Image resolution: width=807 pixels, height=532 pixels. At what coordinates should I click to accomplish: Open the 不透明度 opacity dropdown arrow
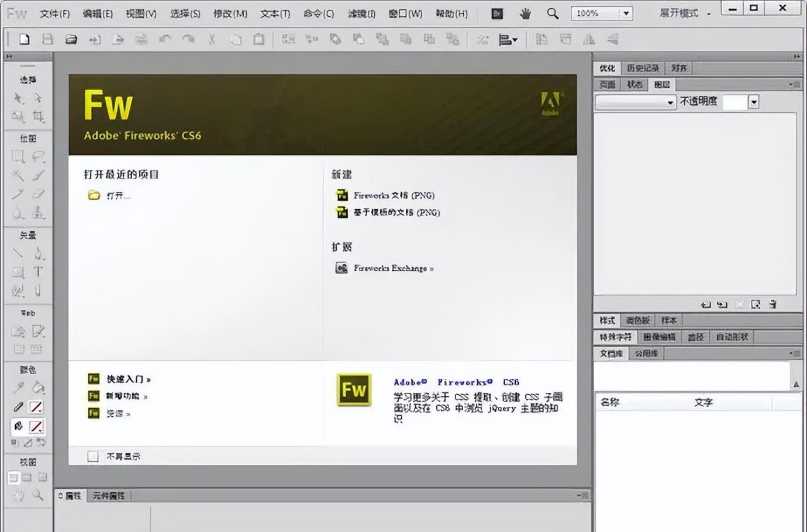coord(754,102)
